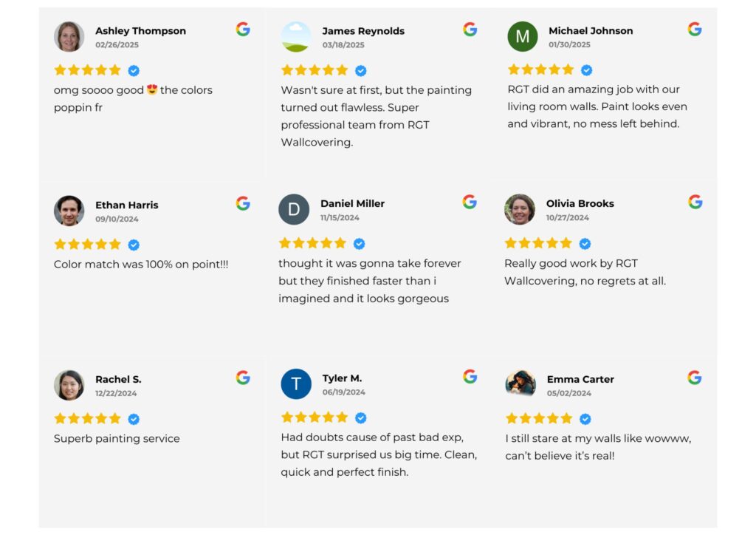This screenshot has height=535, width=756.
Task: Click green M avatar of Michael Johnson
Action: click(523, 37)
